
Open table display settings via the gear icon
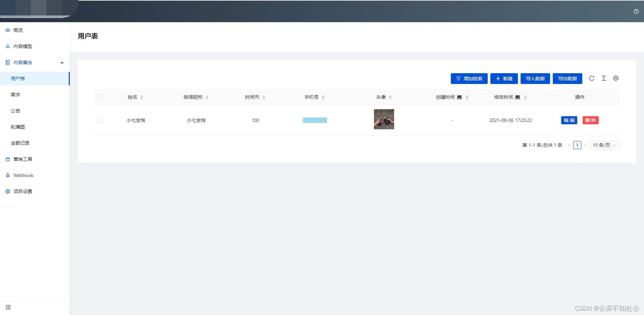(615, 78)
